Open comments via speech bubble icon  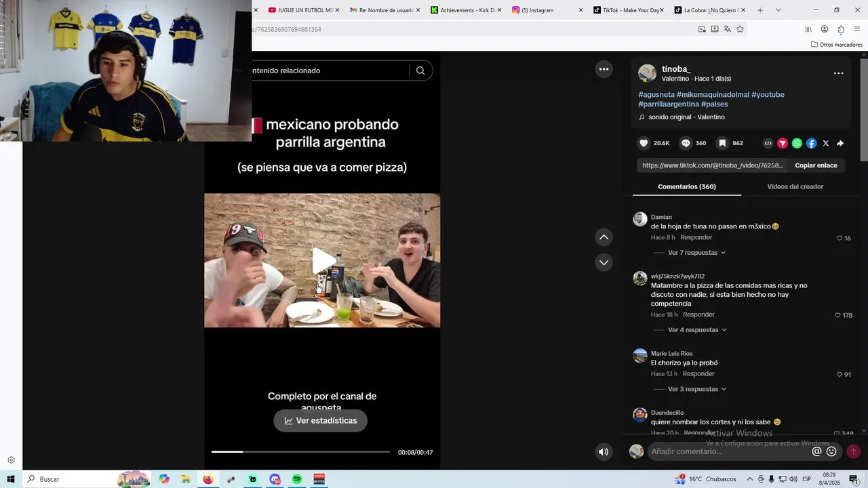click(686, 143)
